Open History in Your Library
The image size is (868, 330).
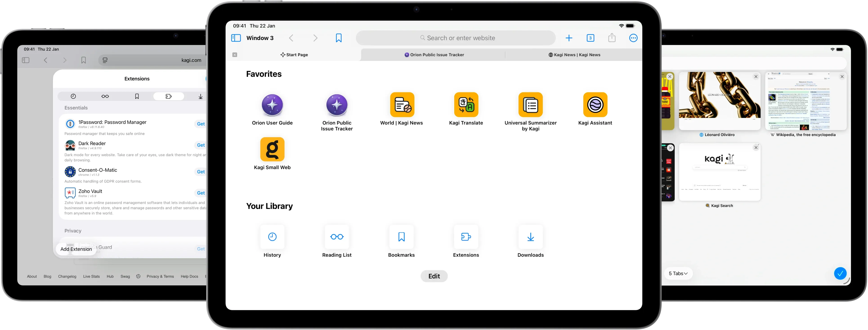tap(272, 237)
